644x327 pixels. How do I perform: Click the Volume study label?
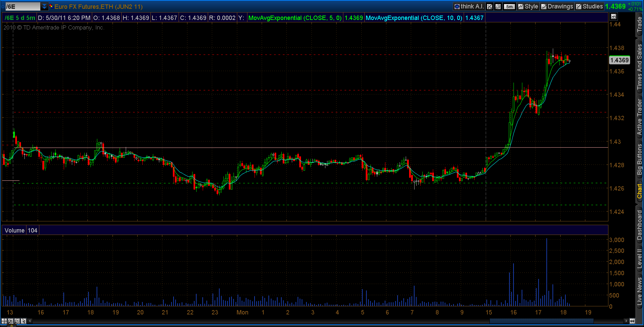[x=15, y=231]
